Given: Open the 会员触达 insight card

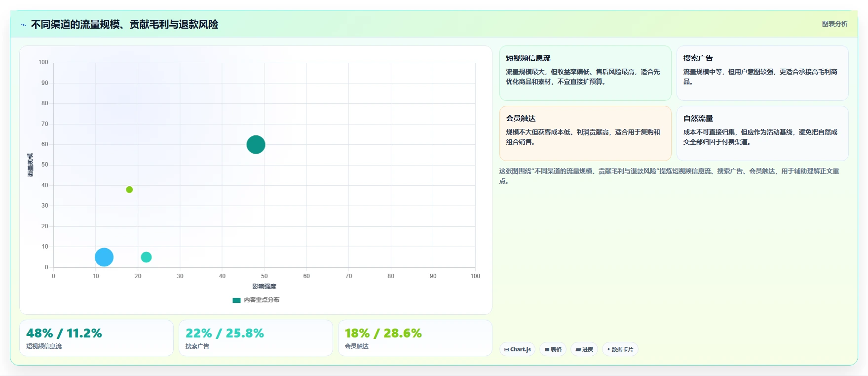Looking at the screenshot, I should 585,133.
